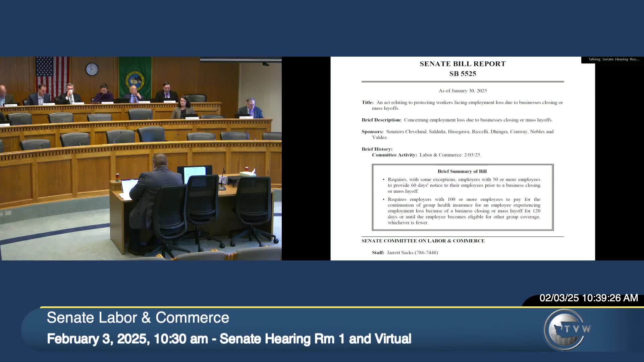Click the 'Brief Summary of Bill' box heading

[462, 171]
